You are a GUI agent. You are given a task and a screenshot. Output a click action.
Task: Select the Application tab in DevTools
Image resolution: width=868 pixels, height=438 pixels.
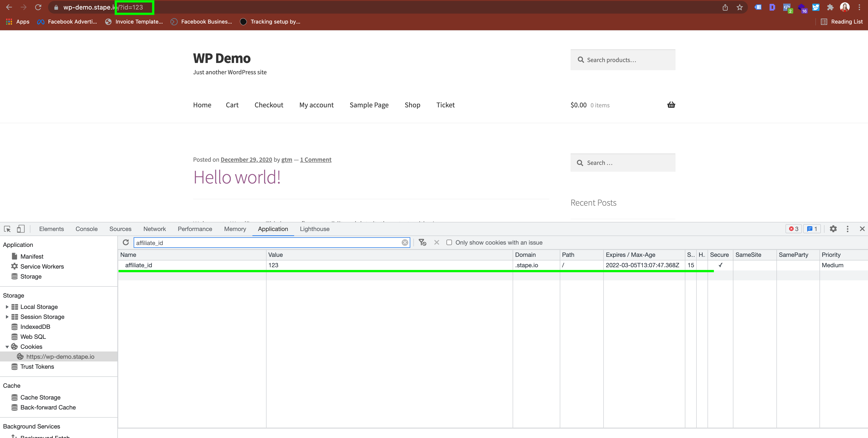(273, 229)
